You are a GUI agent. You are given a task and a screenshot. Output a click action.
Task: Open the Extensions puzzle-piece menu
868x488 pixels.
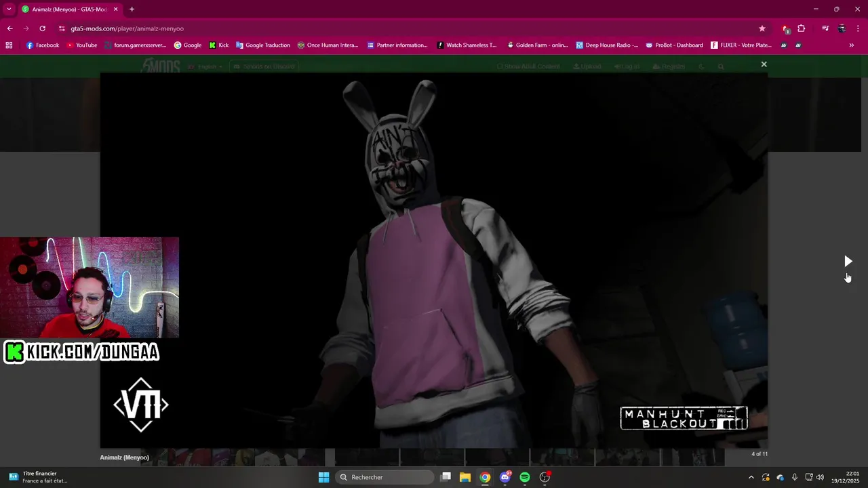pos(802,28)
